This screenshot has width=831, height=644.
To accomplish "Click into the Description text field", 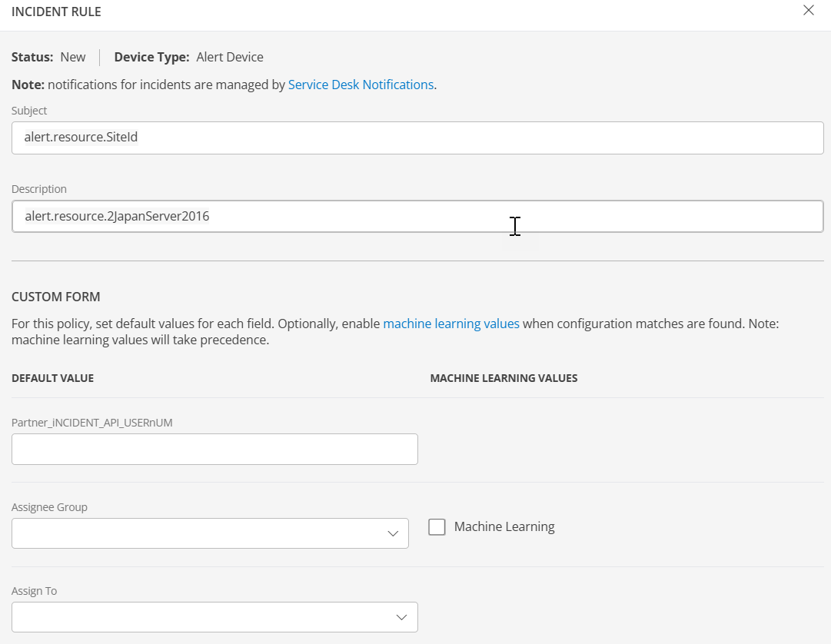I will click(417, 217).
